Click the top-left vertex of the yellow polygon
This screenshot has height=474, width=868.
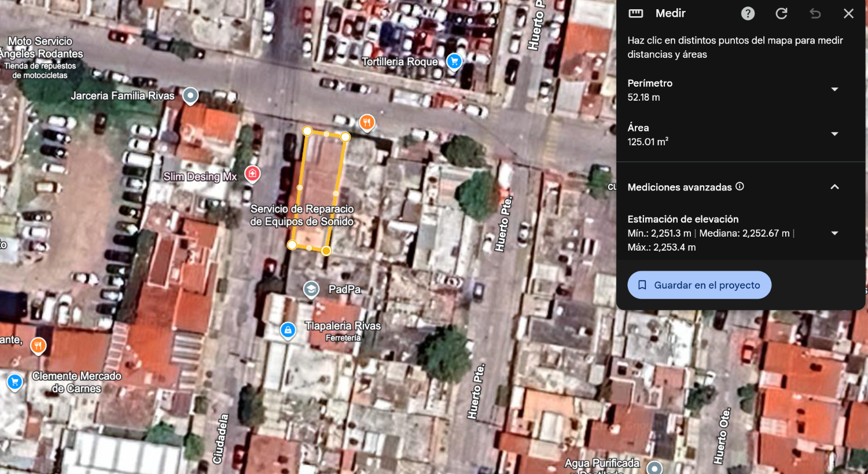click(x=307, y=131)
